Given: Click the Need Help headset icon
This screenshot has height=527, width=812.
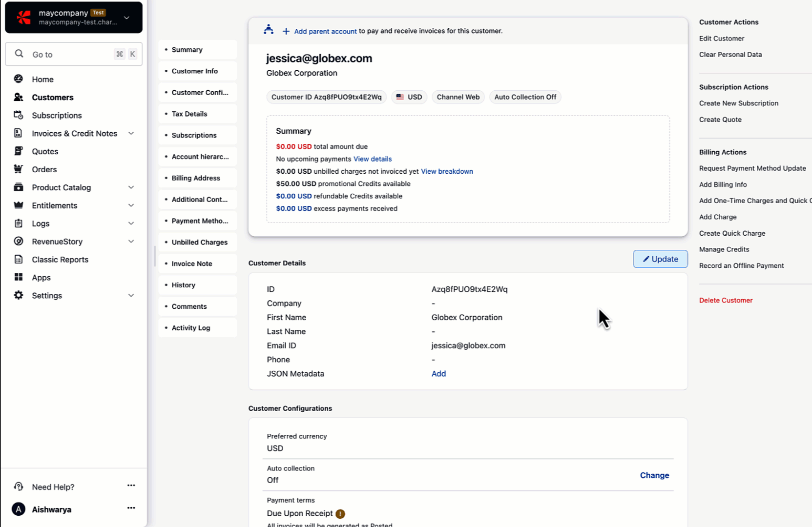Looking at the screenshot, I should (x=19, y=486).
